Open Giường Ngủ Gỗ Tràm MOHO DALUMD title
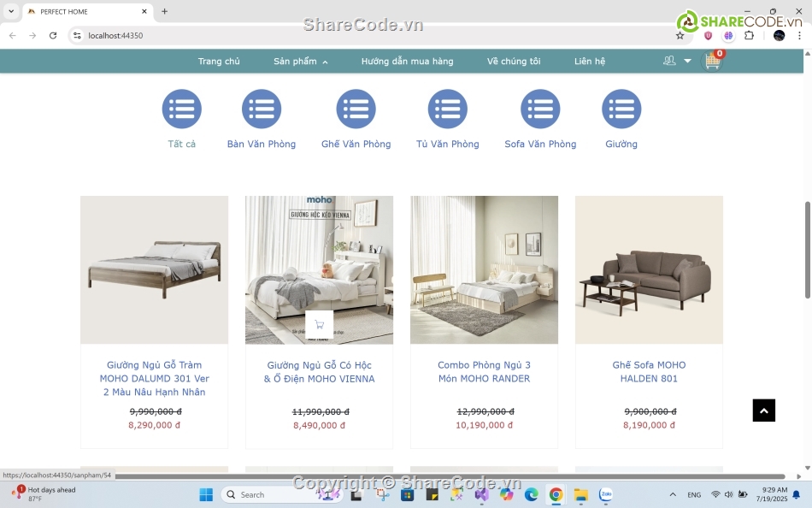 [x=155, y=378]
